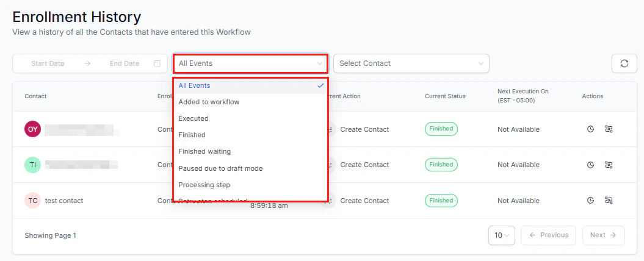Screen dimensions: 644x261
Task: Click the Contact column header
Action: click(x=35, y=96)
